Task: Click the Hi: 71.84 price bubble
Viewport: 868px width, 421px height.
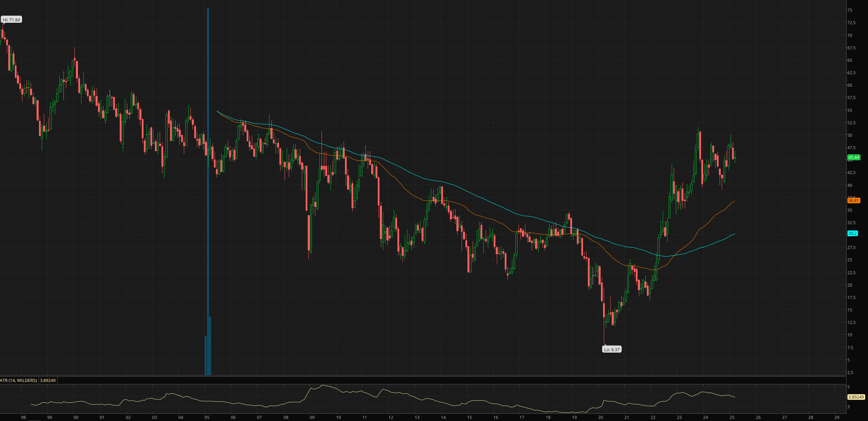Action: 11,20
